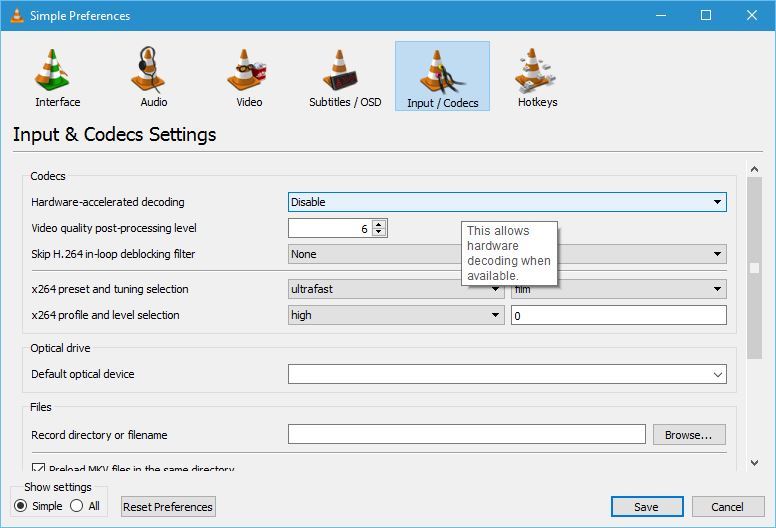Open the Subtitles / OSD cone icon
The height and width of the screenshot is (528, 776).
[340, 70]
